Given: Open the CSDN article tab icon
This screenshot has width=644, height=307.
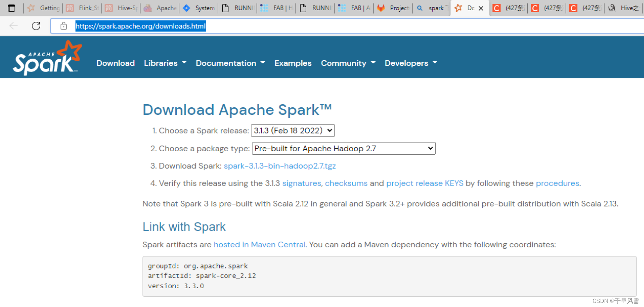Looking at the screenshot, I should click(x=497, y=8).
